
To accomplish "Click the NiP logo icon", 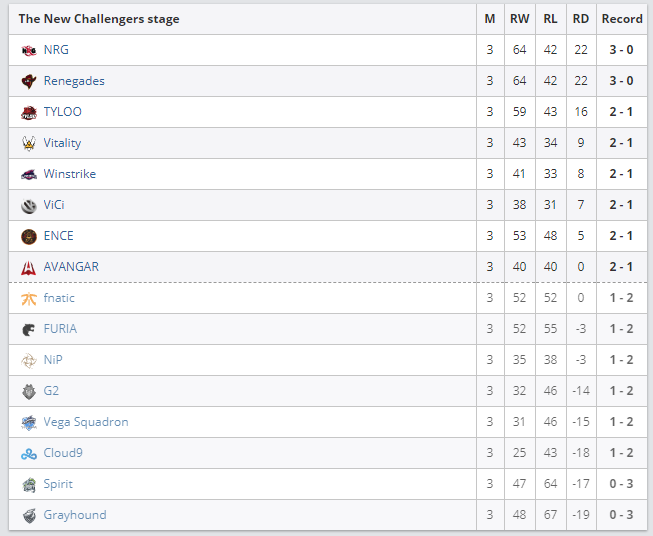I will click(x=29, y=361).
